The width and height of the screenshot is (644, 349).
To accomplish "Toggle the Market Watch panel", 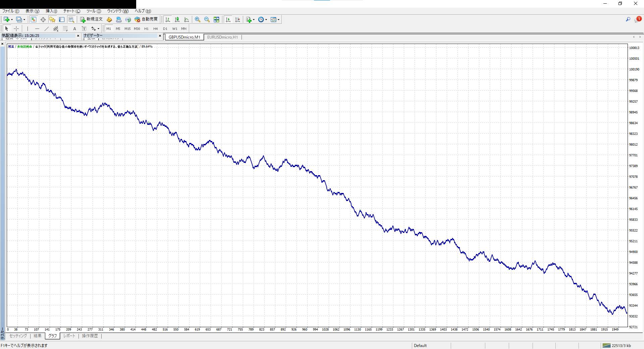I will pyautogui.click(x=34, y=19).
